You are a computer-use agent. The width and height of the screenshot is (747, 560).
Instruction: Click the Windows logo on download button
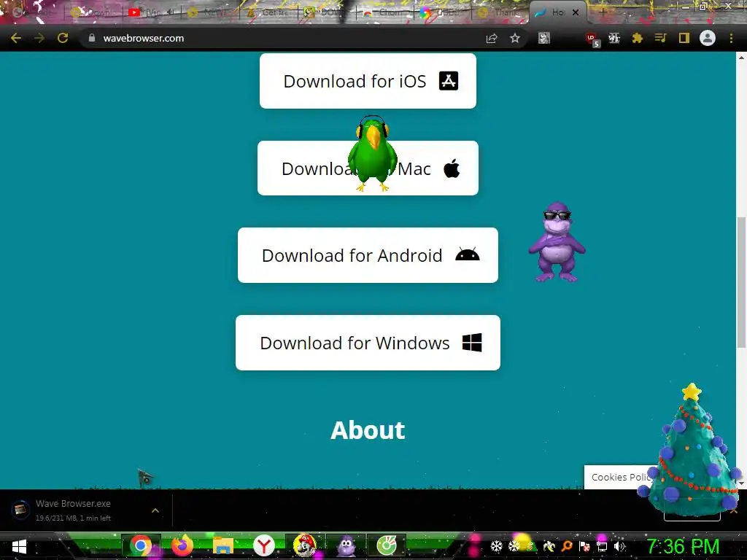click(x=472, y=343)
